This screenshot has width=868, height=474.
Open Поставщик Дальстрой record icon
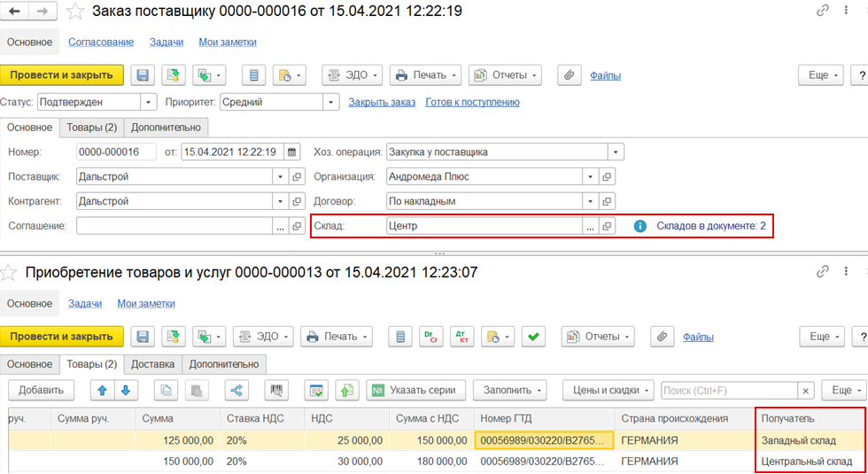(x=297, y=176)
